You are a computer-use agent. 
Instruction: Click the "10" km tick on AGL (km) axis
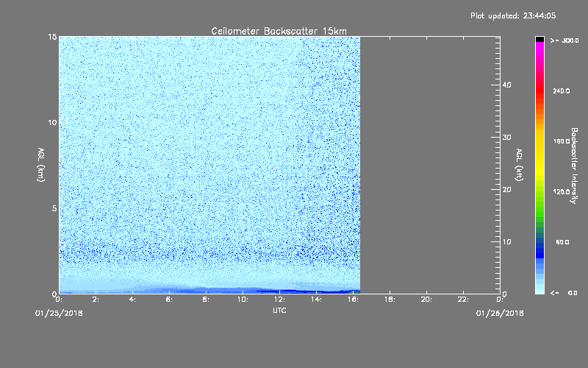click(x=52, y=123)
